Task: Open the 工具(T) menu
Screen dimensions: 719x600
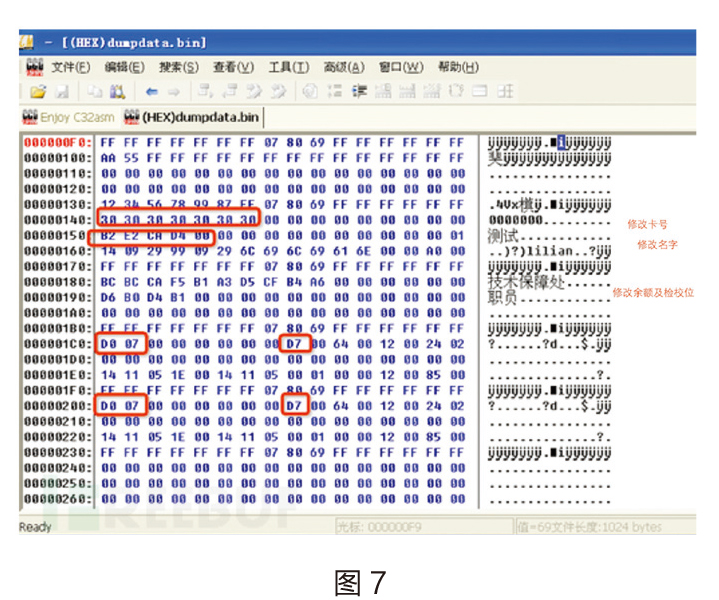Action: click(288, 67)
